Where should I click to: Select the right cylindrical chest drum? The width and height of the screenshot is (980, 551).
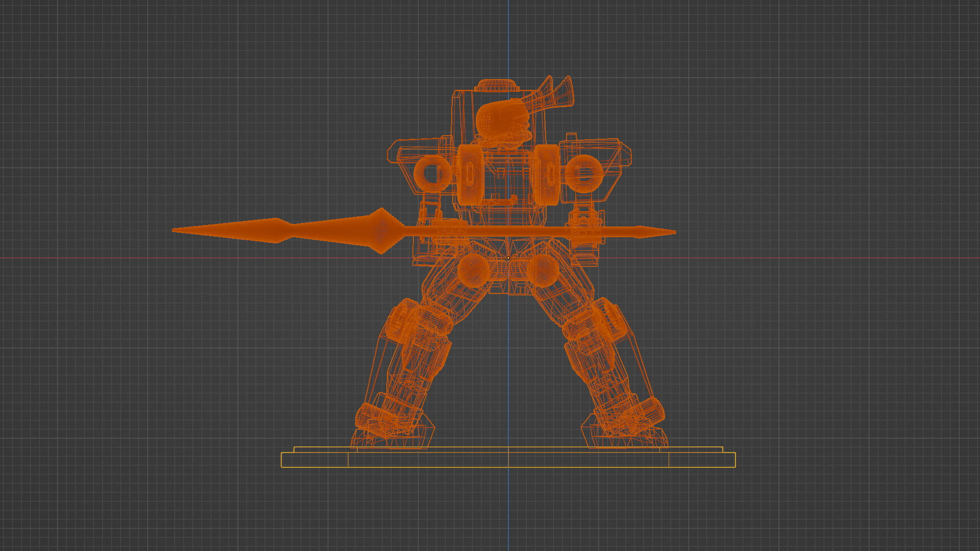click(x=547, y=174)
